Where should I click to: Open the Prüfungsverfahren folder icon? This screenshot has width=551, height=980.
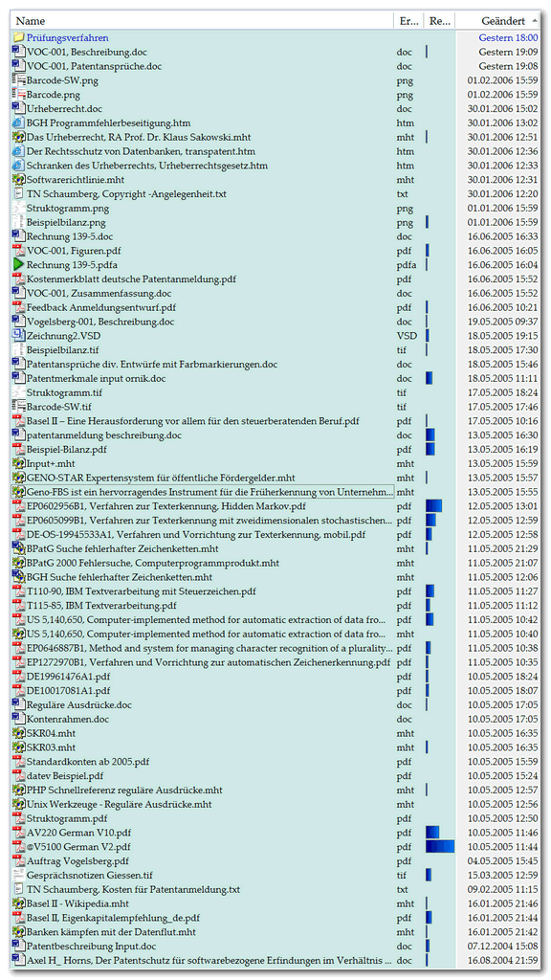[x=19, y=37]
